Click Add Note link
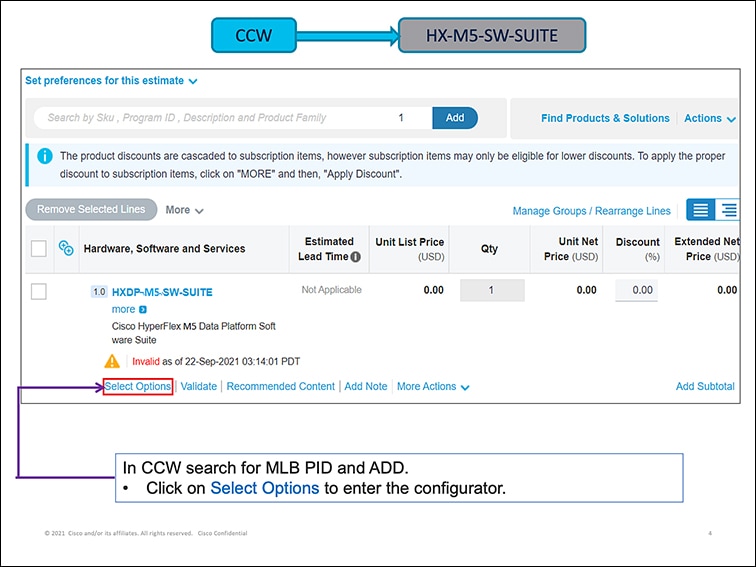The width and height of the screenshot is (756, 567). [366, 386]
